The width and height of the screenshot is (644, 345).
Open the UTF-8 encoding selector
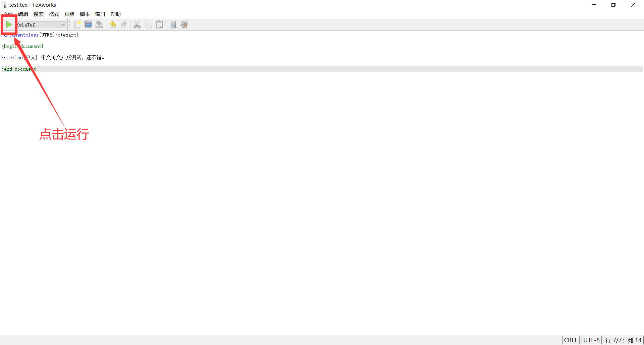coord(592,340)
